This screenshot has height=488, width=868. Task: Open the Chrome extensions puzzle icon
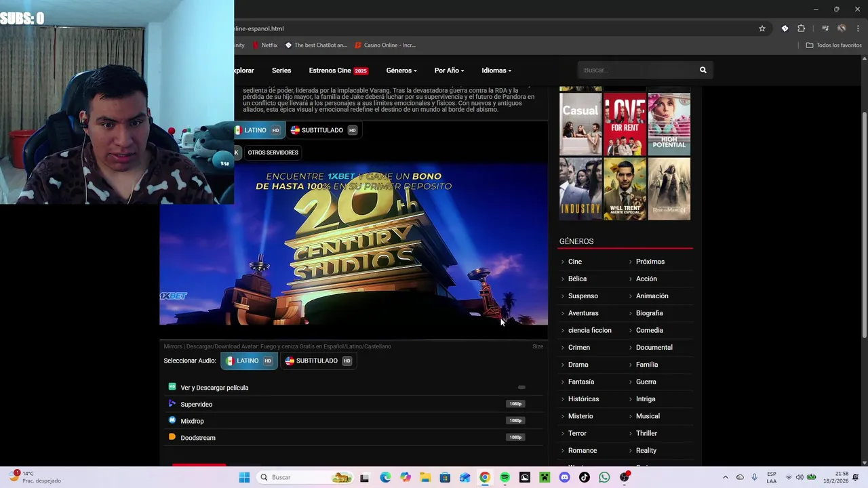pyautogui.click(x=802, y=28)
